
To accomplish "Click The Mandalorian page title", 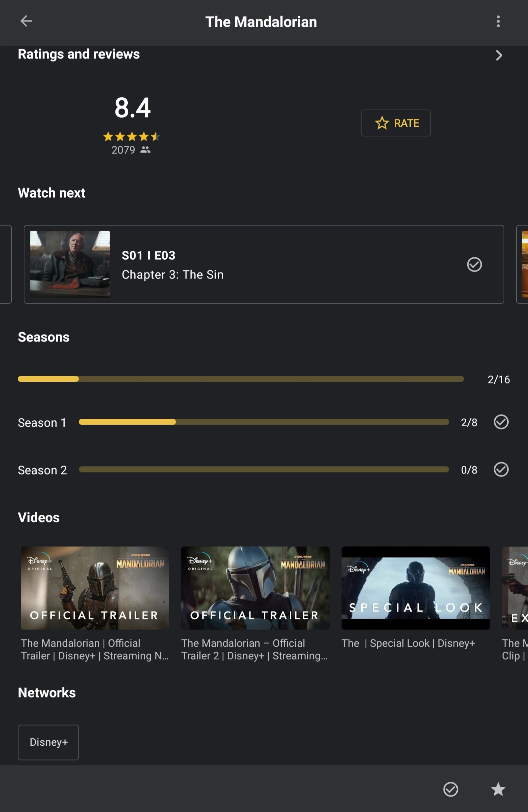I will (x=261, y=22).
